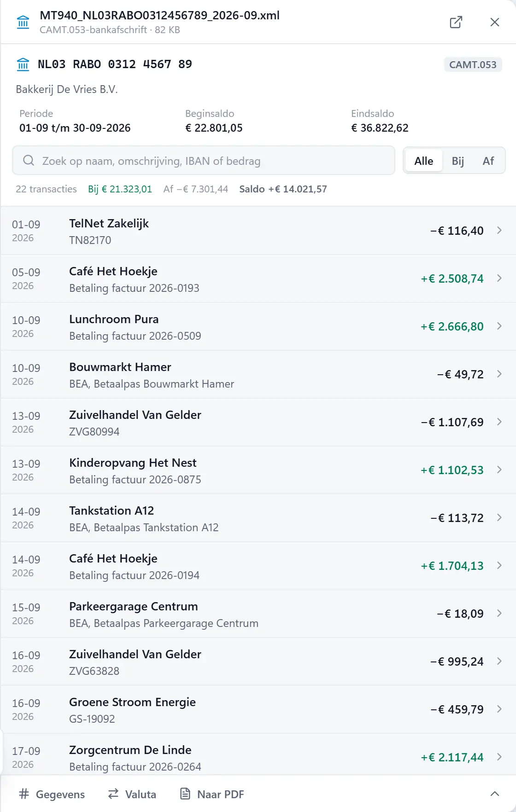Click the account holder Bakkerij De Vries B.V.

click(67, 89)
